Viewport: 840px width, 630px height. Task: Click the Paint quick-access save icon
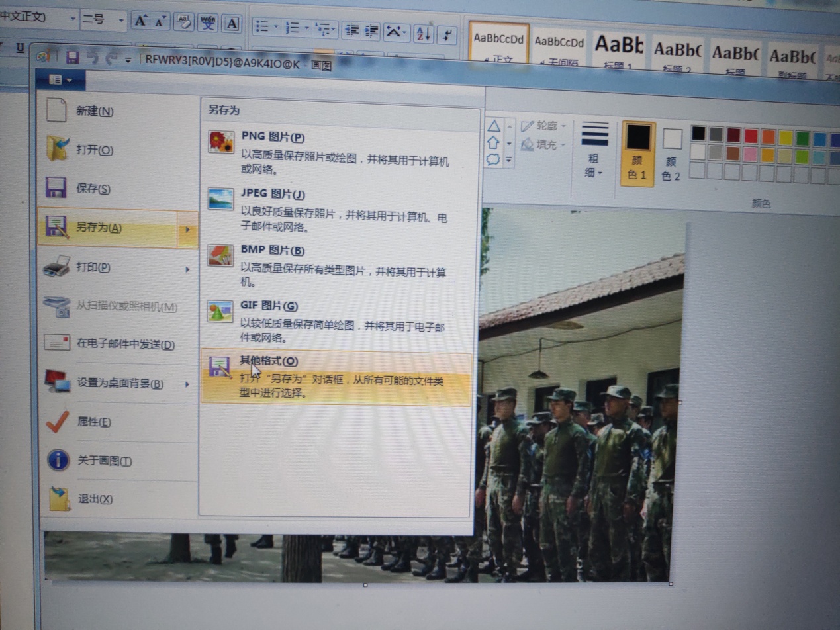tap(73, 58)
